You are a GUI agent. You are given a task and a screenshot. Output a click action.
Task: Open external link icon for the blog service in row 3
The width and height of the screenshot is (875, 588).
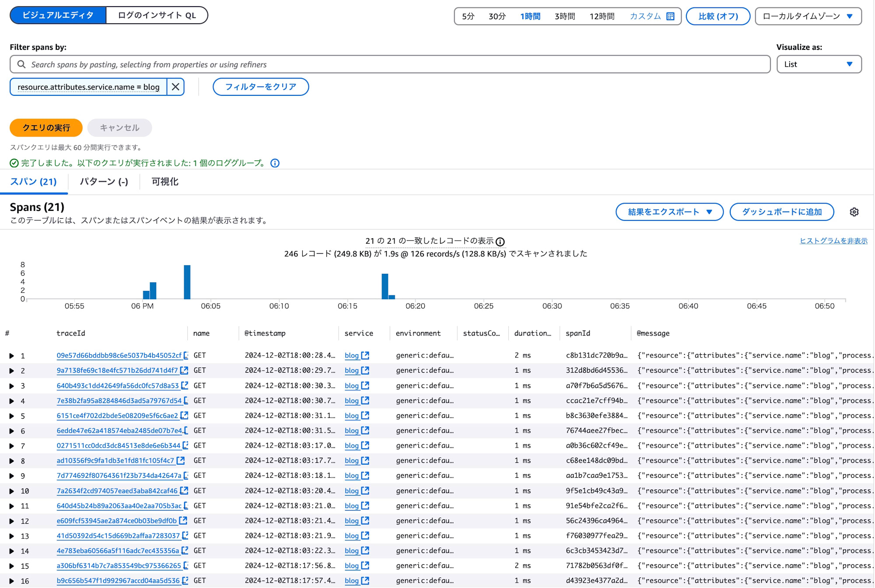(x=365, y=385)
